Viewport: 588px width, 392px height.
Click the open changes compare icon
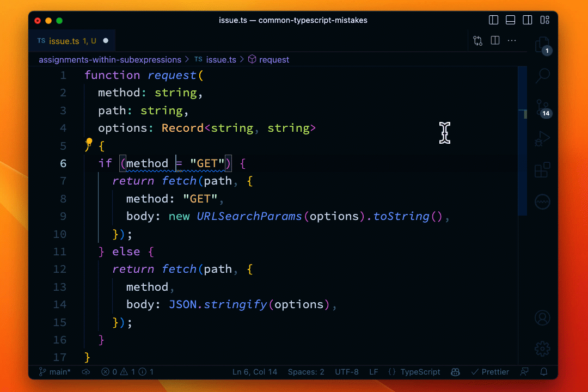pyautogui.click(x=478, y=41)
